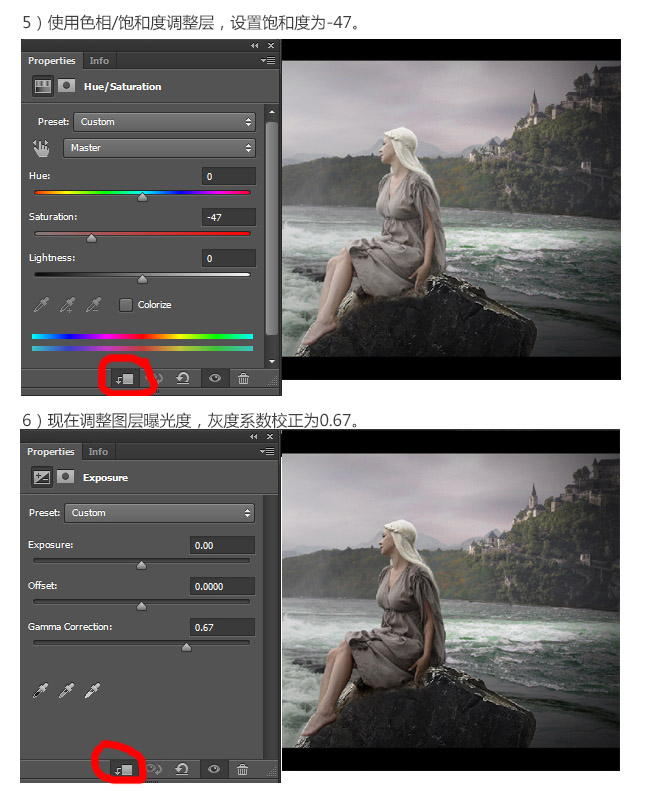Collapse the Hue/Saturation Properties panel
The width and height of the screenshot is (668, 791).
(x=254, y=45)
